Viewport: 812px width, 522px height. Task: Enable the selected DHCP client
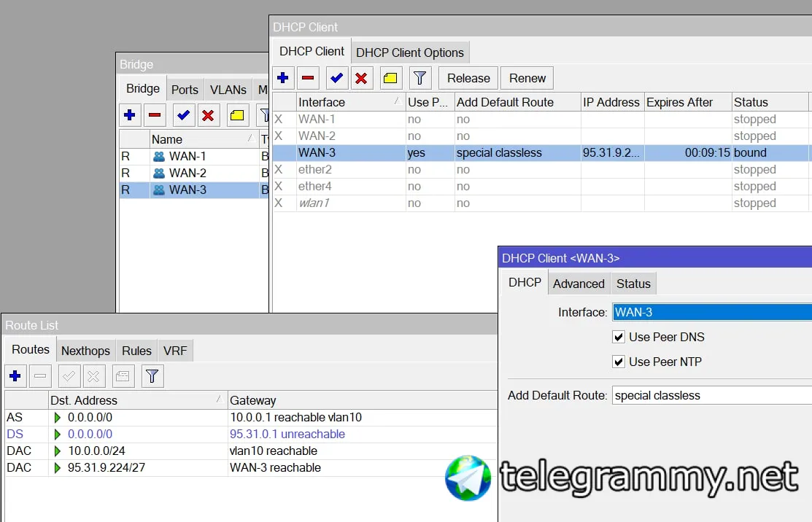click(336, 78)
